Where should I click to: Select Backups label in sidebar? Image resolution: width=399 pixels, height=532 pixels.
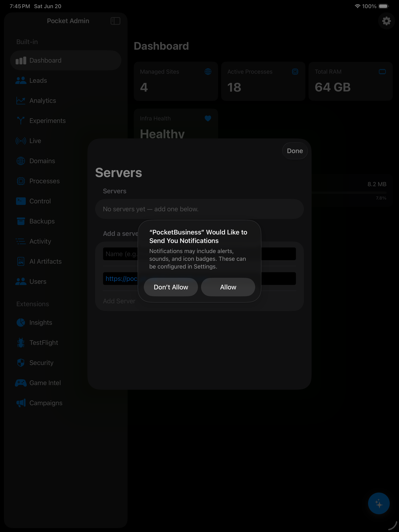click(42, 221)
